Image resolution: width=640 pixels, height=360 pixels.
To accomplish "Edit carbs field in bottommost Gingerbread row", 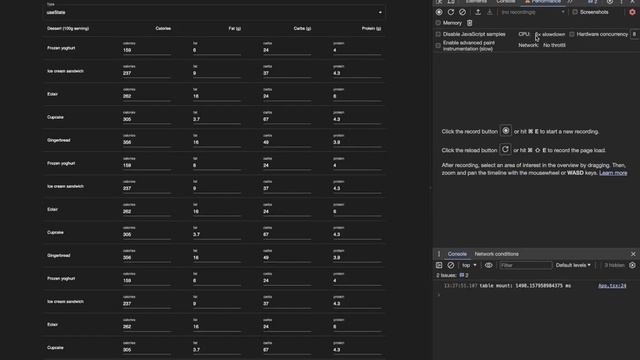I will pos(287,258).
